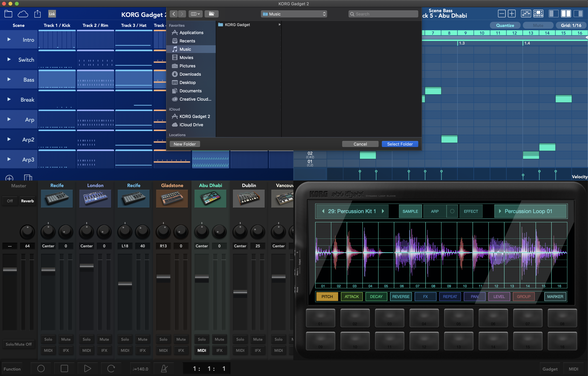
Task: Open the Grid: 1/16 selector
Action: (571, 25)
